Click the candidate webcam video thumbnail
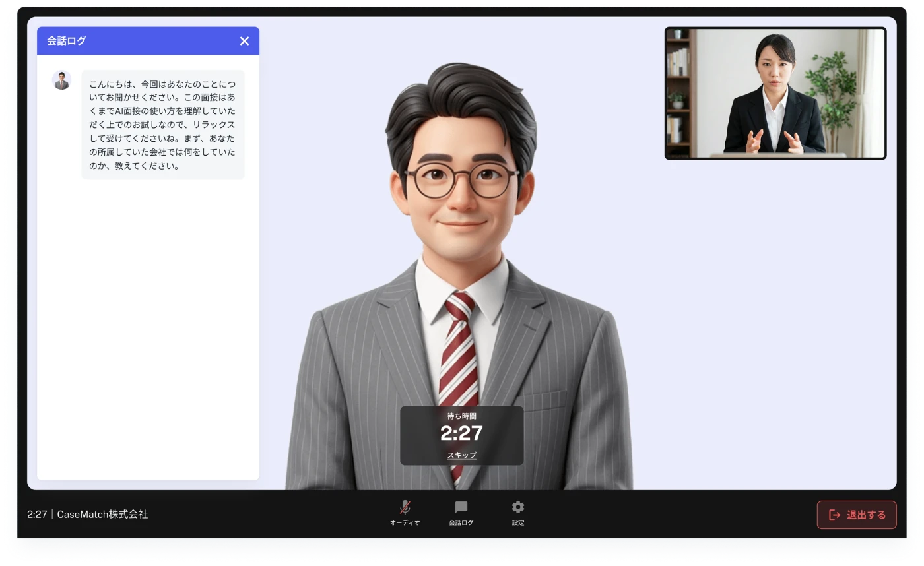This screenshot has height=566, width=924. (x=775, y=93)
